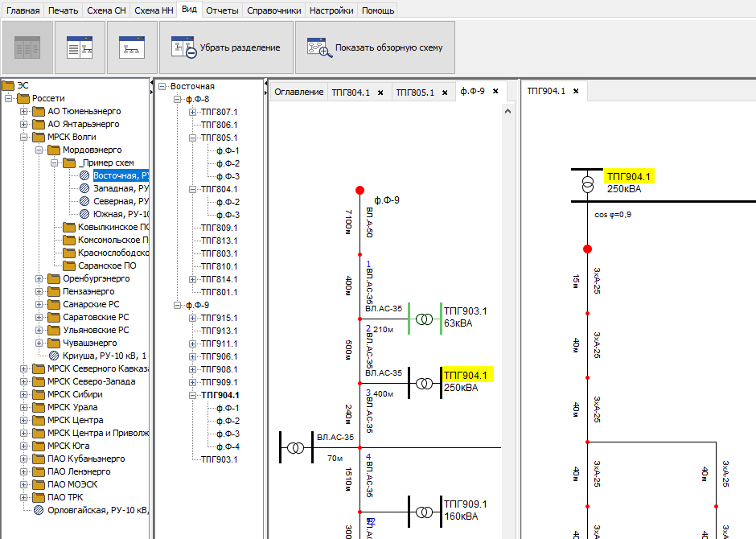Collapse the Мордовэнерго folder
Screen dimensions: 756x539
pos(39,150)
